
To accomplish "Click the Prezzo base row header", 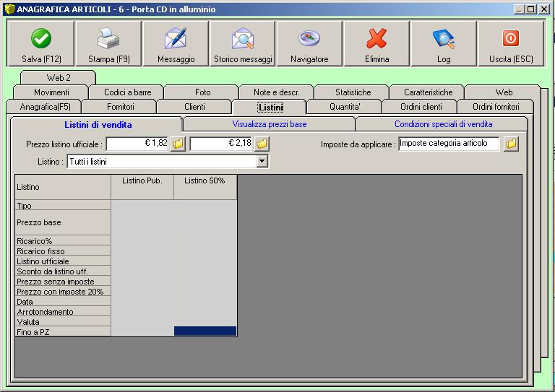I will (x=63, y=222).
